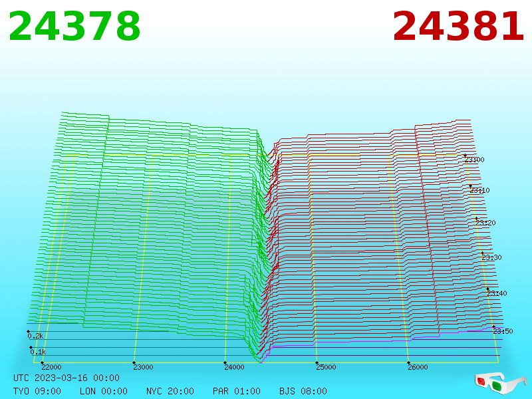This screenshot has width=532, height=399.
Task: Click the BJS 08:00 time
Action: [303, 391]
